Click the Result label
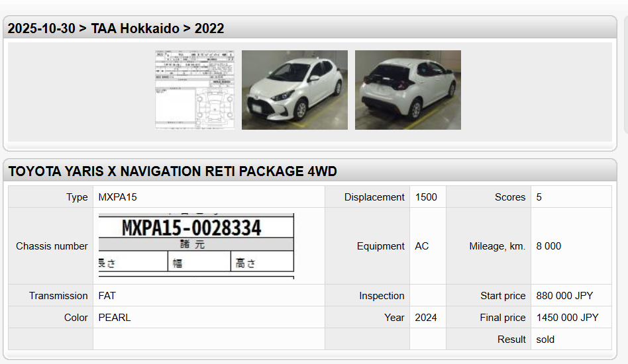 pos(511,340)
